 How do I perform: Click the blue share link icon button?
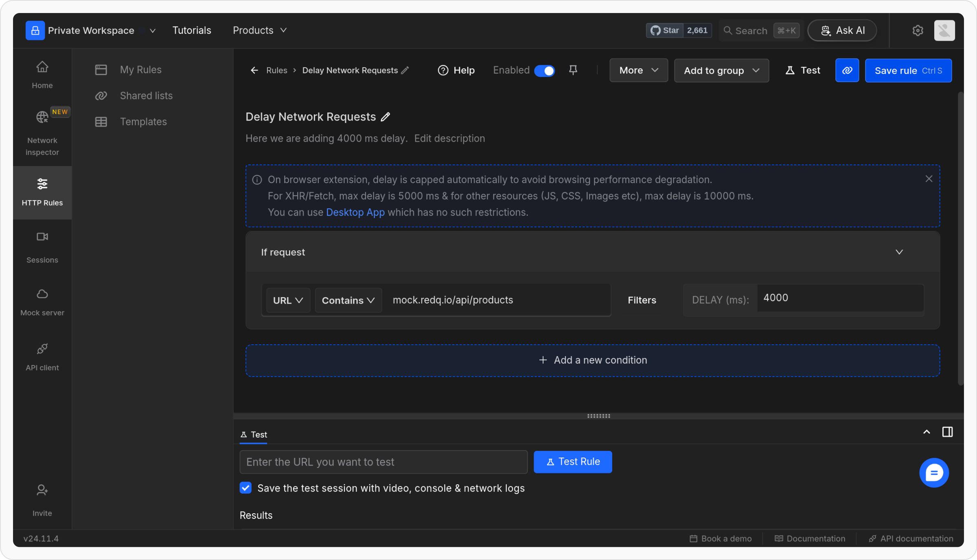(847, 70)
